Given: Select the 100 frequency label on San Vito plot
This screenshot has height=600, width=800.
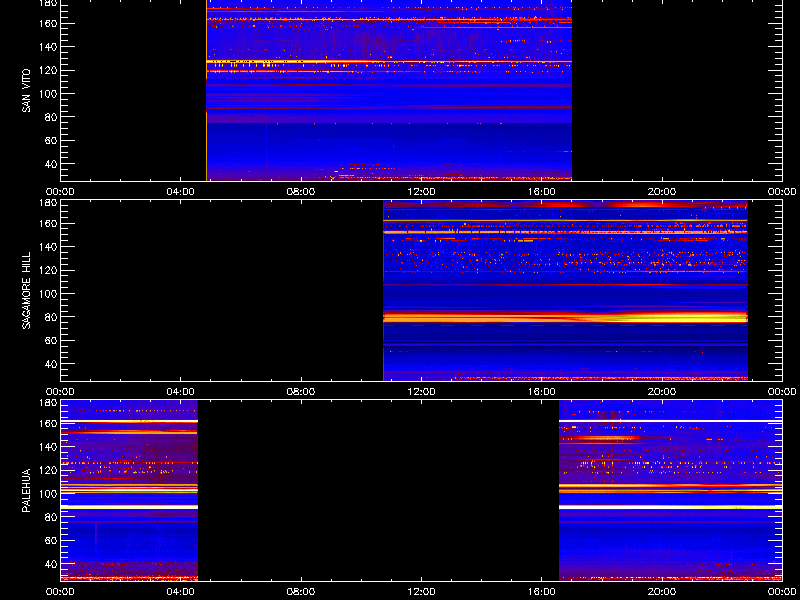Looking at the screenshot, I should coord(48,94).
